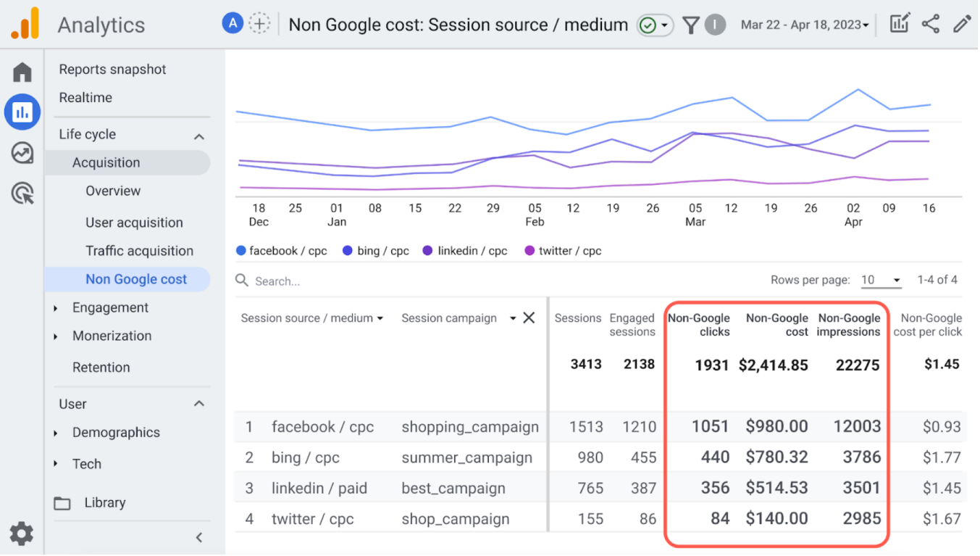Click the 'Analytics' product name
Screen dimensions: 980x556
click(x=101, y=25)
